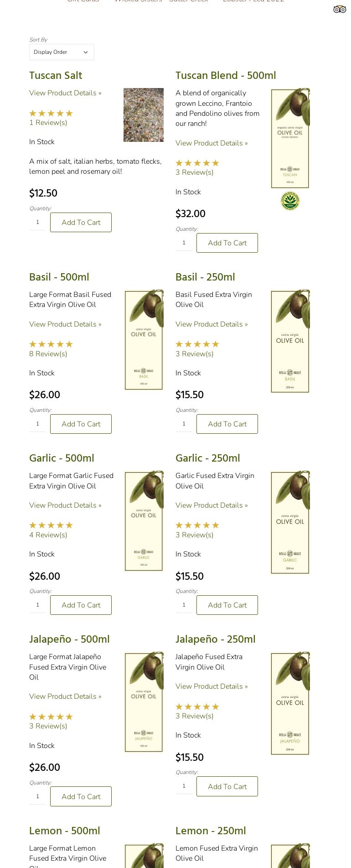The width and height of the screenshot is (351, 868).
Task: Open View Product Details for Tuscan Blend
Action: tap(212, 143)
